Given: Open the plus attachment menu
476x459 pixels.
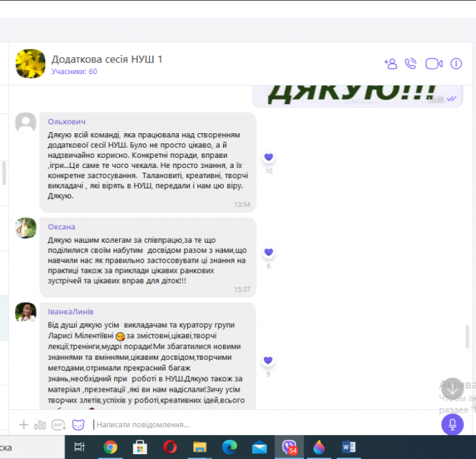Looking at the screenshot, I should coord(24,425).
